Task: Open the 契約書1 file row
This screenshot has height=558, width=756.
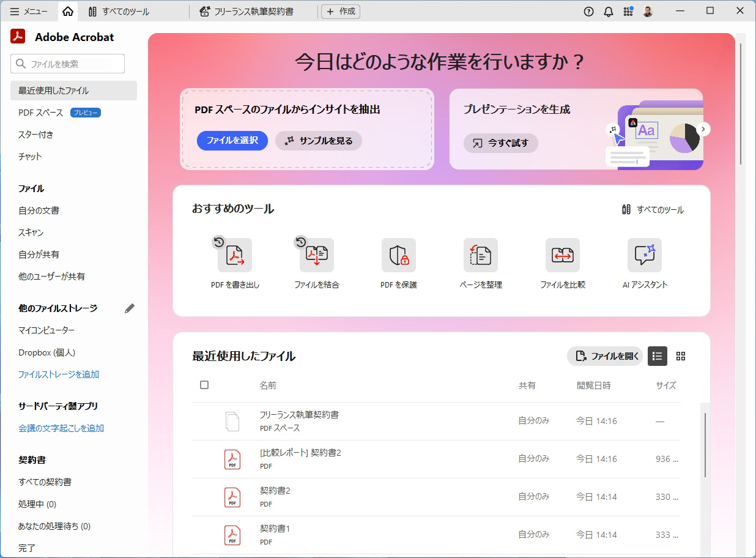Action: click(436, 535)
